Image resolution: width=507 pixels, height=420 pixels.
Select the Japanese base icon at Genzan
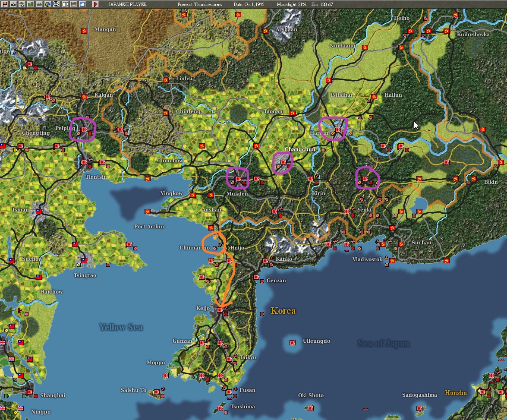point(256,277)
